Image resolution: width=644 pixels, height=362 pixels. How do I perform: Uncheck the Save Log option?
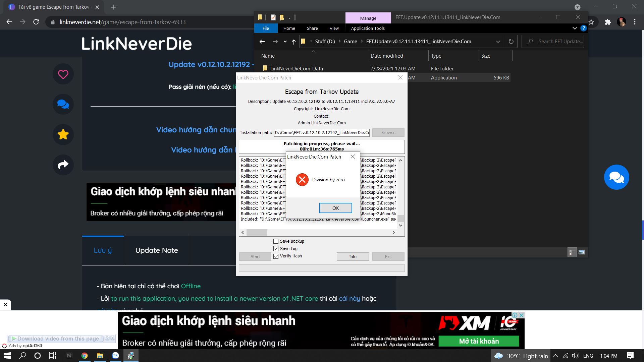pos(276,249)
